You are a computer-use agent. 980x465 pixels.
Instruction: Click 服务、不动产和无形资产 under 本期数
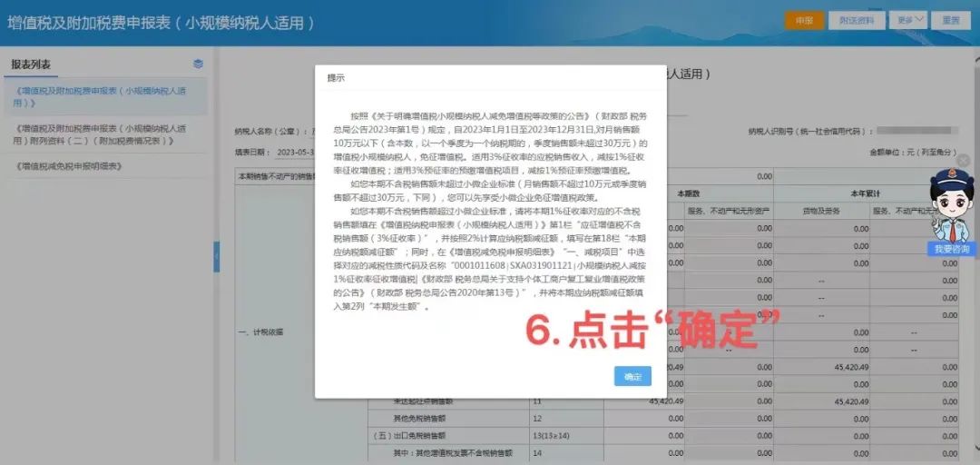tap(729, 212)
